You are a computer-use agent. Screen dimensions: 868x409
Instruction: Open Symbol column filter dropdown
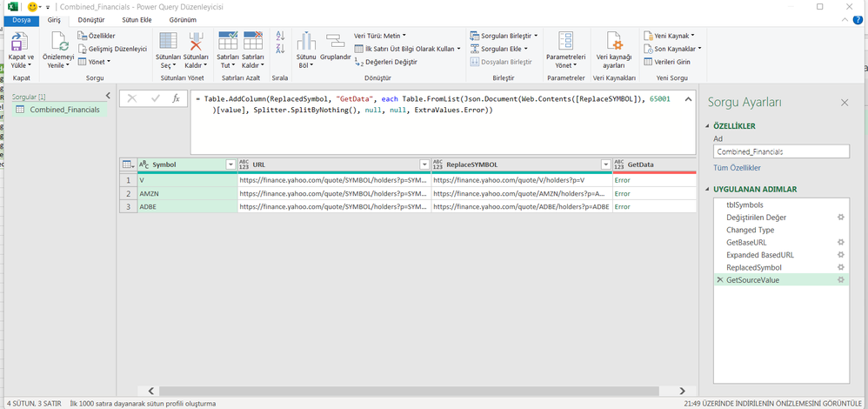coord(230,164)
